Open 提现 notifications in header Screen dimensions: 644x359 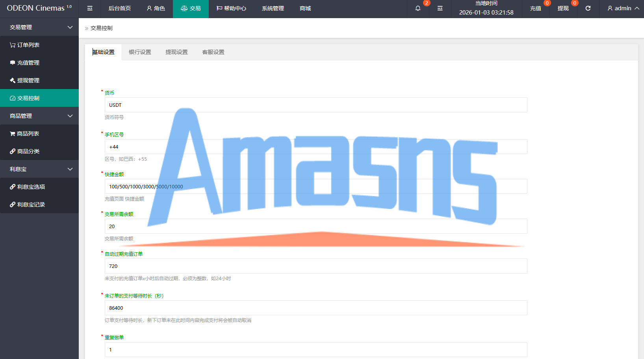(563, 8)
